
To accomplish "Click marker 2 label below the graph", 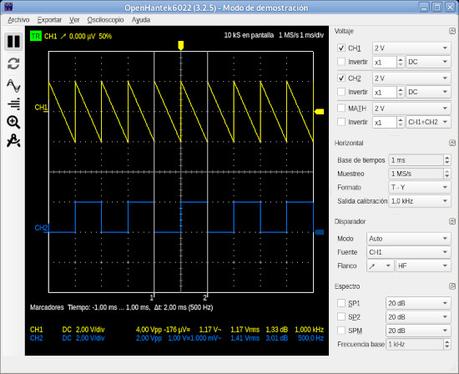I will coord(205,297).
